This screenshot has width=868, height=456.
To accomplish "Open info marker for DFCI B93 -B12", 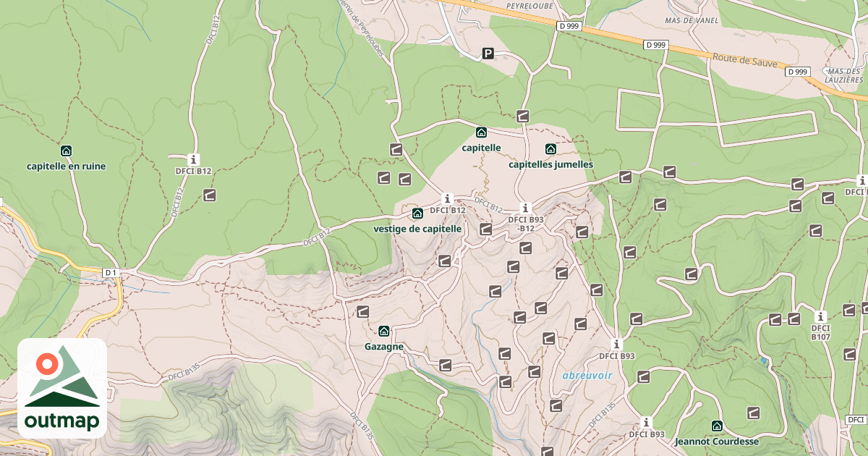I will coord(526,208).
